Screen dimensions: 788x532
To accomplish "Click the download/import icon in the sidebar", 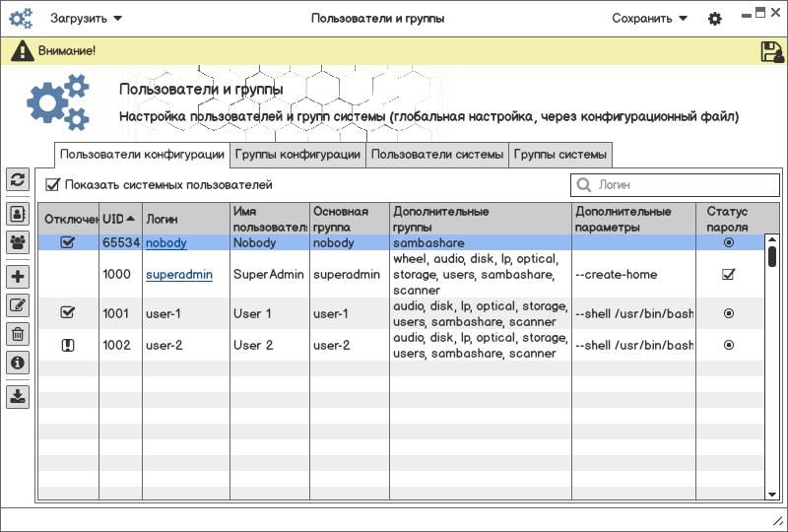I will click(18, 396).
